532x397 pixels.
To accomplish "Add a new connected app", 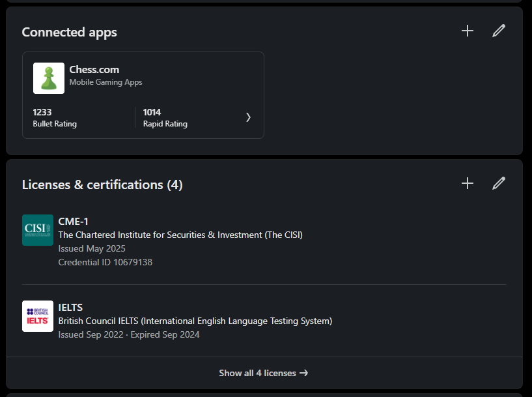I will [x=467, y=31].
